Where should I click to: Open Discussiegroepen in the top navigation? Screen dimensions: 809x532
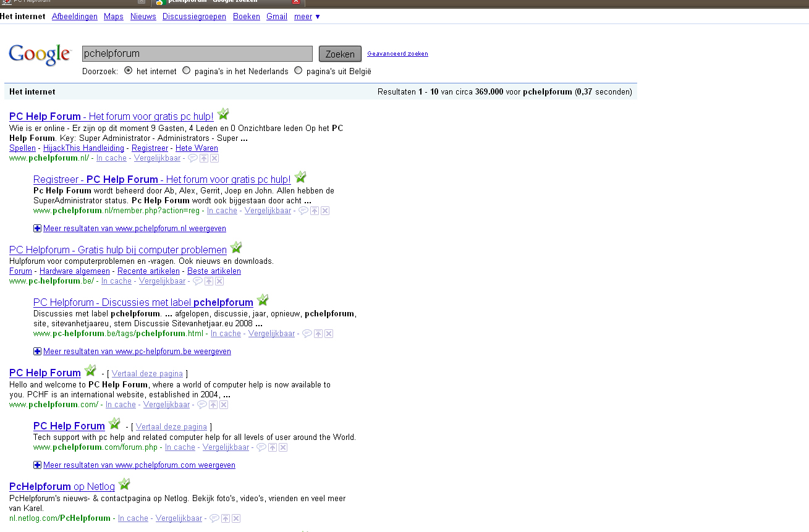(194, 17)
